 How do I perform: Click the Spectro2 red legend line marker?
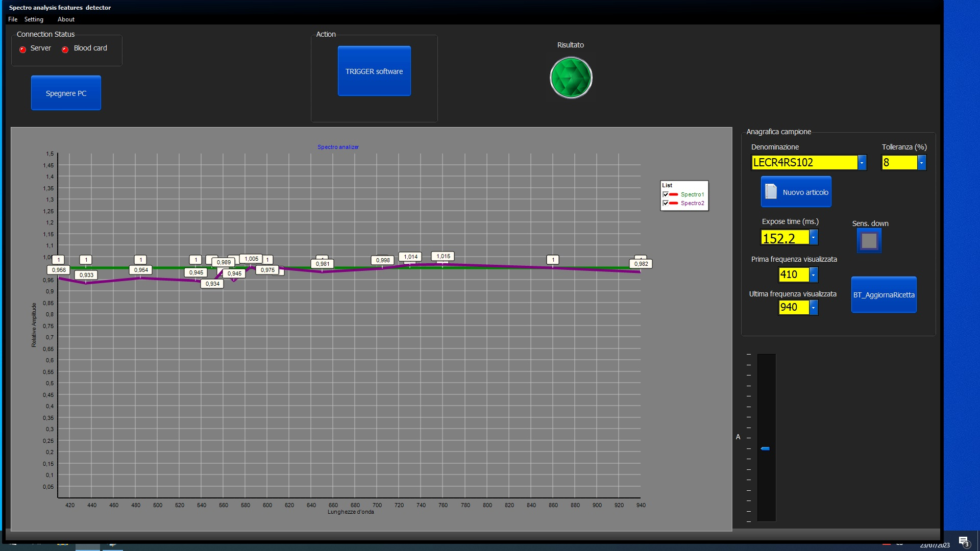(673, 203)
